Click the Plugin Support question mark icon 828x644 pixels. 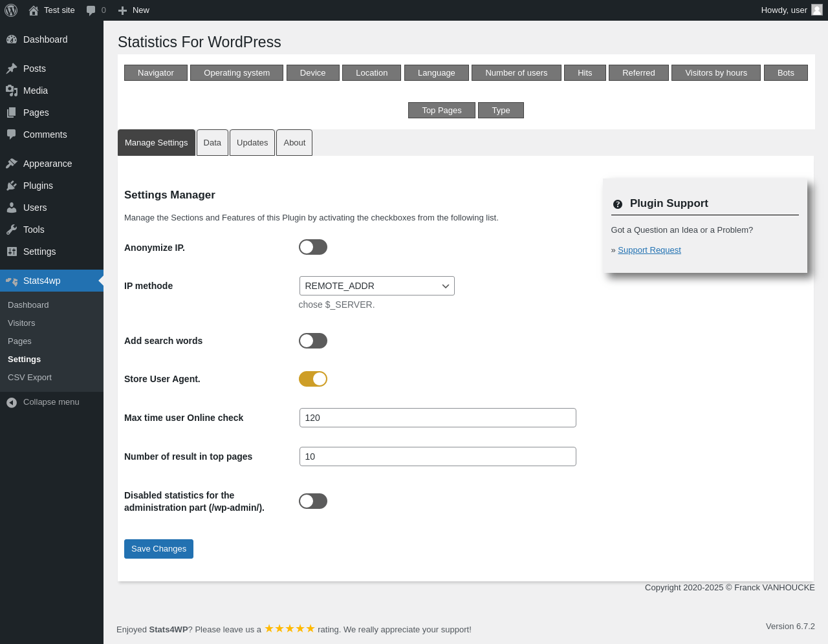click(x=618, y=204)
